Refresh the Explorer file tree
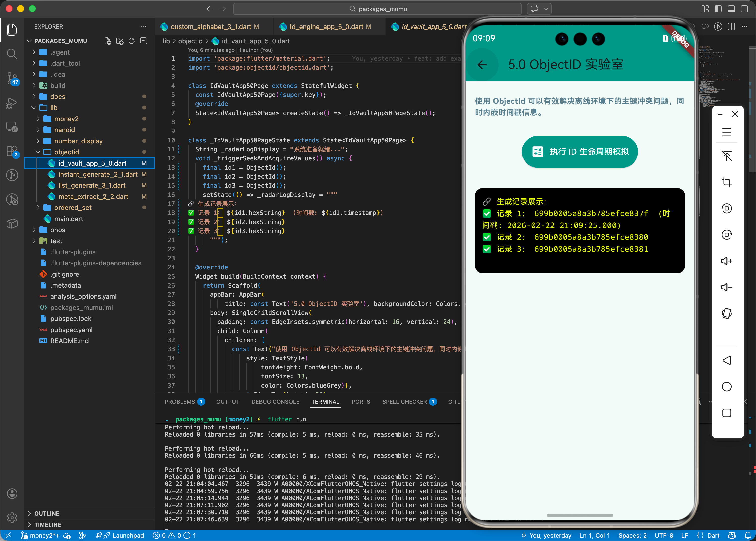The height and width of the screenshot is (541, 756). point(132,41)
